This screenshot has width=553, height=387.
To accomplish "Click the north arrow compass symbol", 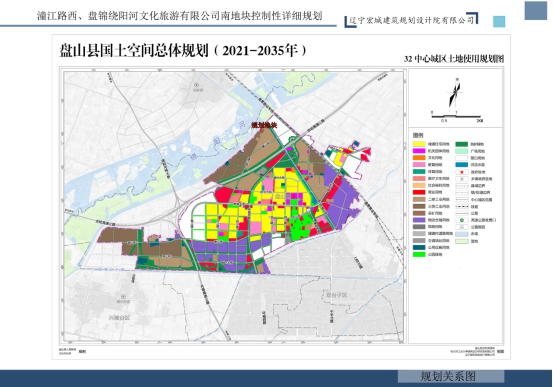I will click(x=455, y=92).
